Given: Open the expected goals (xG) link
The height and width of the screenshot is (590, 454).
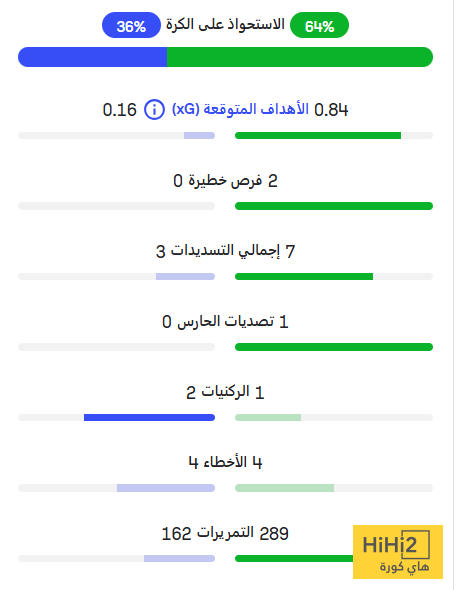Looking at the screenshot, I should pyautogui.click(x=240, y=109).
